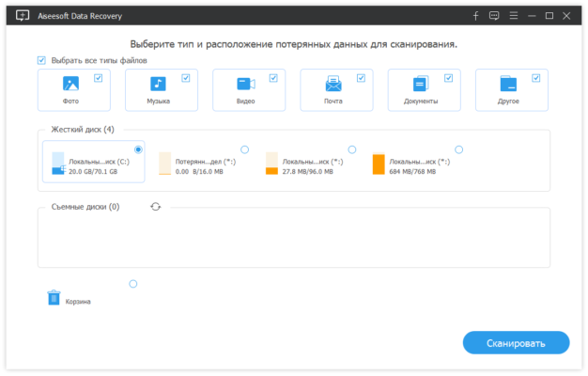Viewport: 588px width, 376px height.
Task: Click the Документы label
Action: pos(421,102)
